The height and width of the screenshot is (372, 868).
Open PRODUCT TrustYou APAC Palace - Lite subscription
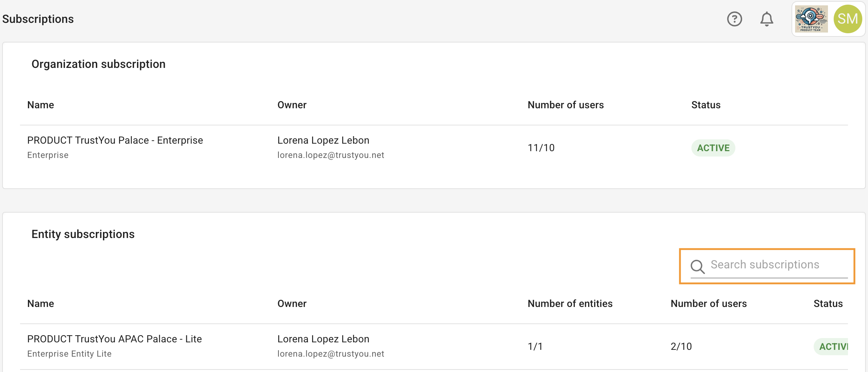tap(114, 339)
